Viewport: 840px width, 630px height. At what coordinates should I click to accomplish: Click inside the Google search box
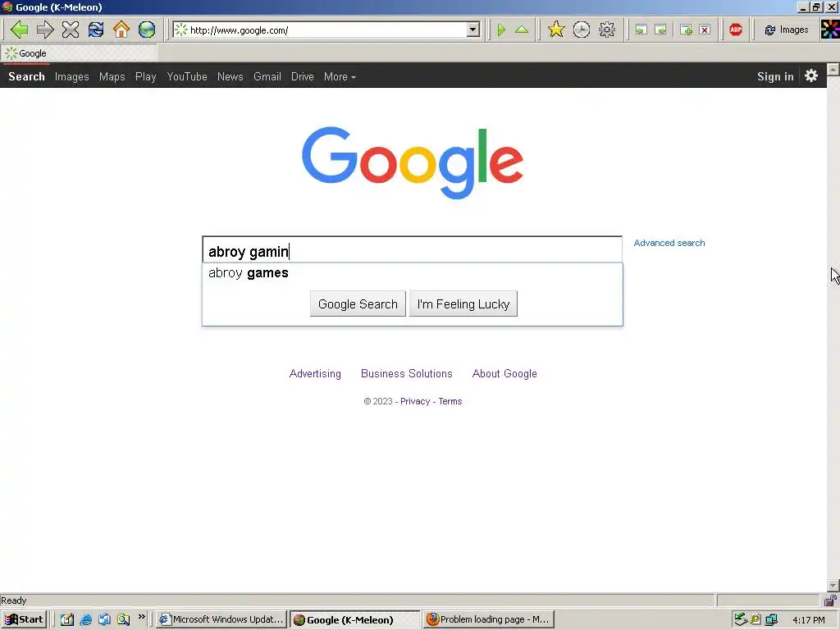tap(412, 251)
